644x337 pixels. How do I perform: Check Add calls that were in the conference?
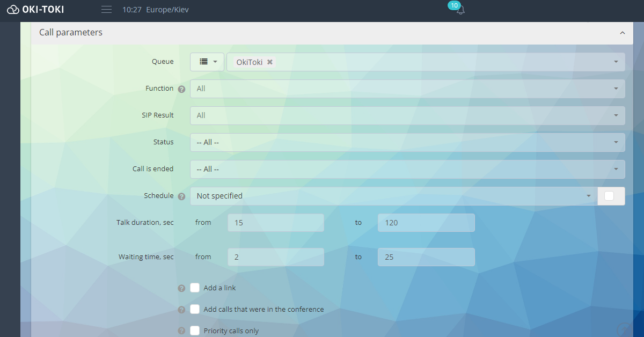(195, 309)
